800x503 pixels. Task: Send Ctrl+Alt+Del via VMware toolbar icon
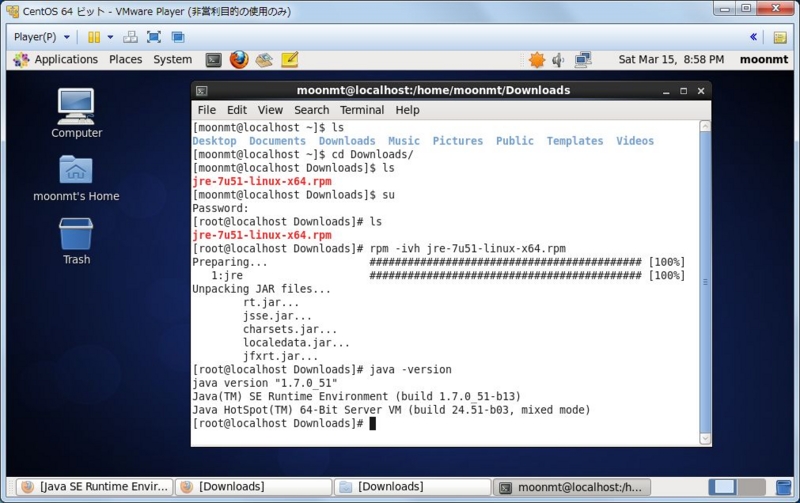[x=130, y=37]
